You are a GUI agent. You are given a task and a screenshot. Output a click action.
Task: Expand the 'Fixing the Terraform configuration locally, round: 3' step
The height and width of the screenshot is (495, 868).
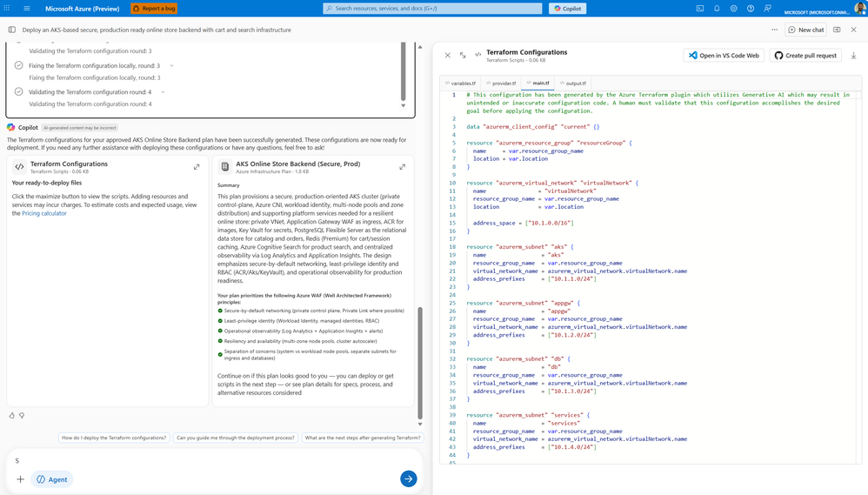171,66
